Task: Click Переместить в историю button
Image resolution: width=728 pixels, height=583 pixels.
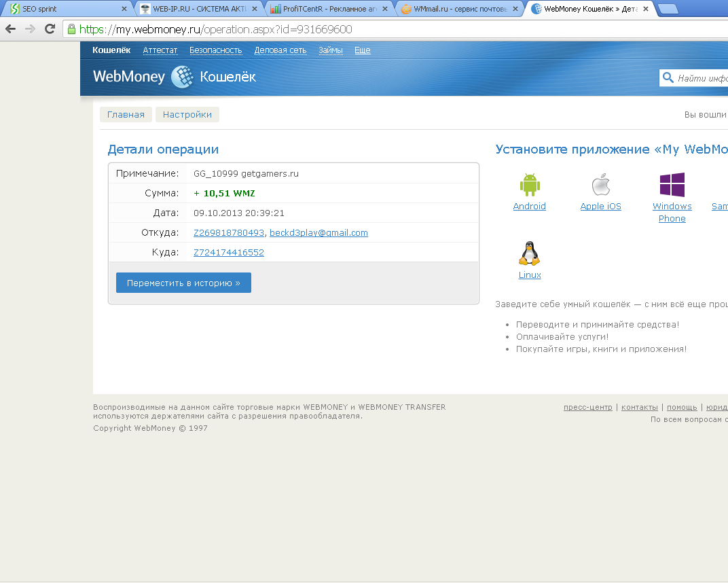Action: (183, 283)
